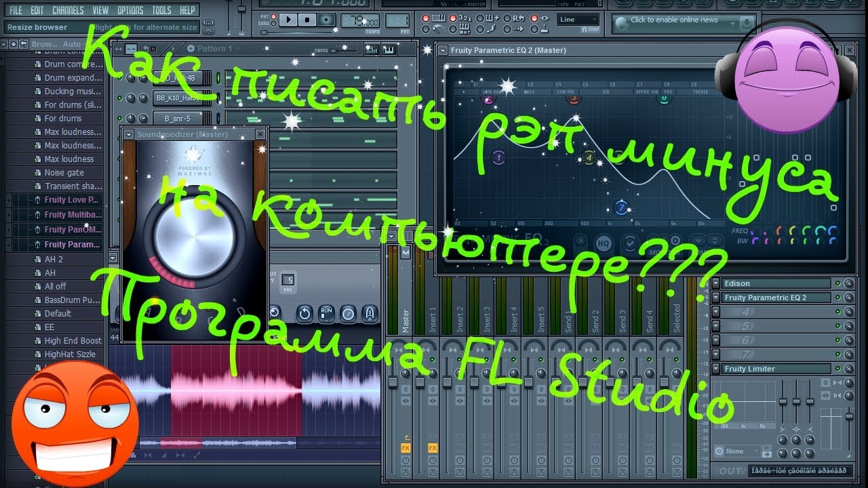Click the tempo display
This screenshot has height=488, width=868.
pos(359,20)
